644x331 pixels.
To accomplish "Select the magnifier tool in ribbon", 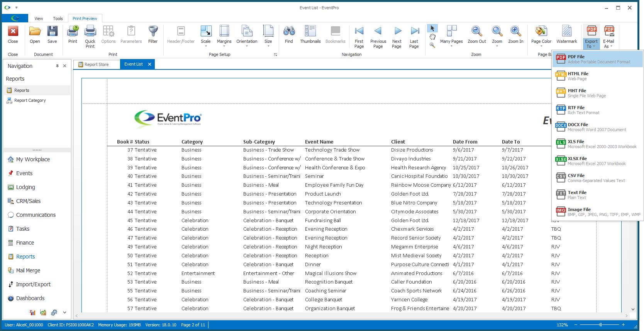I will (x=432, y=45).
